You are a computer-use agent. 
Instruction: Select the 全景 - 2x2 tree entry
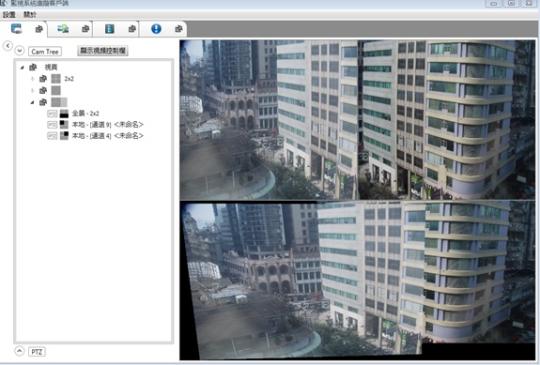(x=85, y=113)
